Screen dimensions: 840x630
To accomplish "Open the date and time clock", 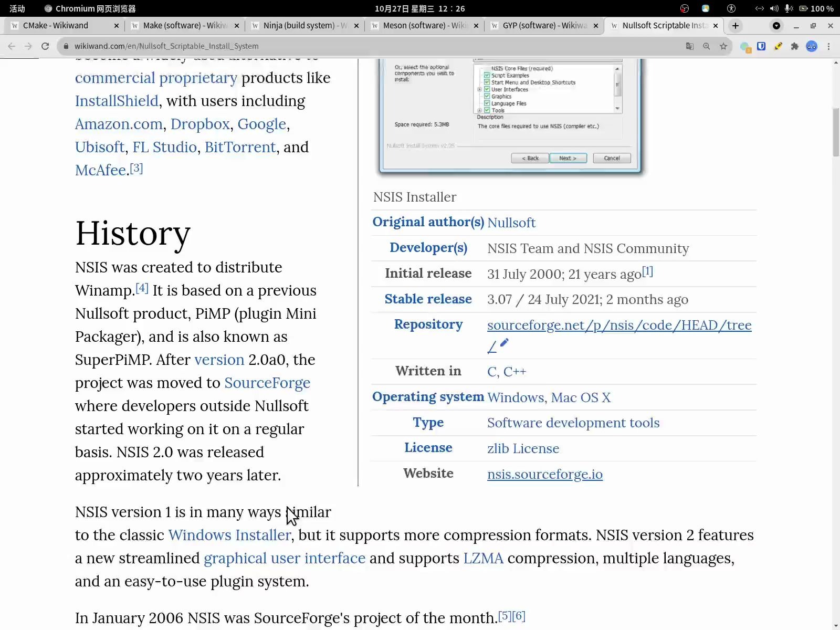I will pos(419,8).
